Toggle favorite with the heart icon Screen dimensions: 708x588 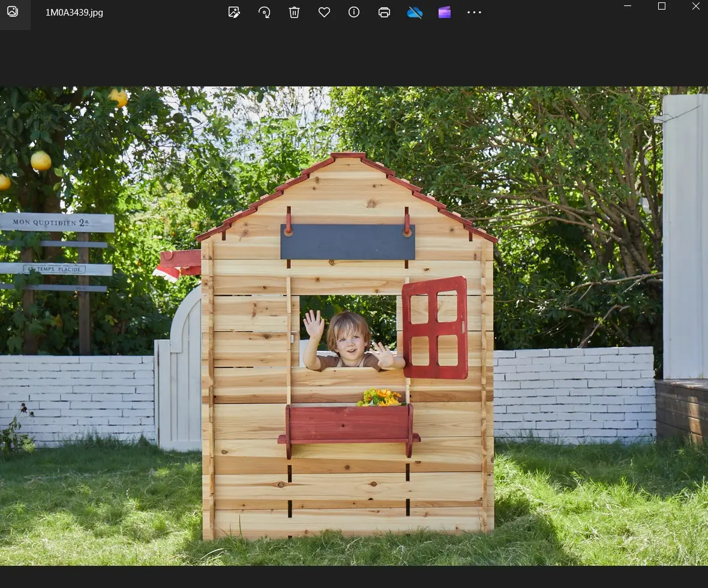(x=324, y=12)
